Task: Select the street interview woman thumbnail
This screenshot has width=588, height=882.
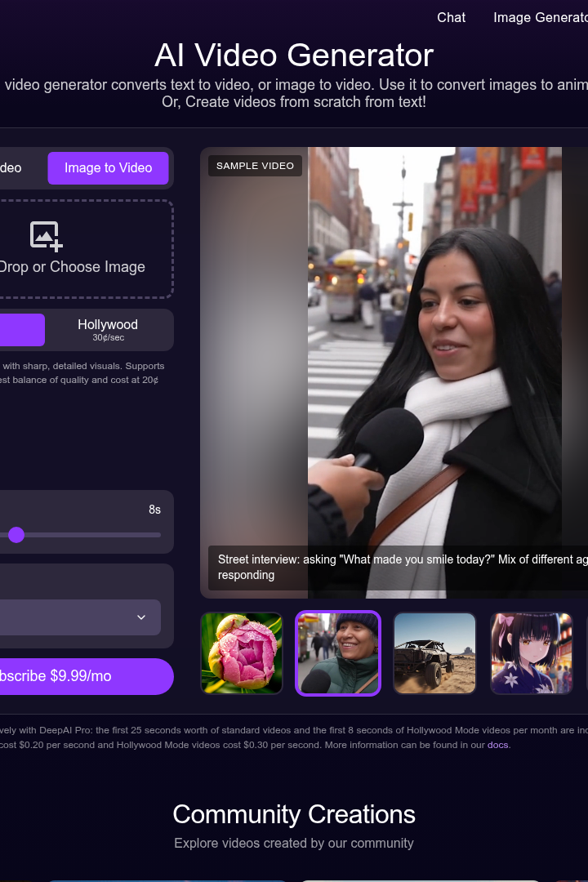Action: [338, 653]
